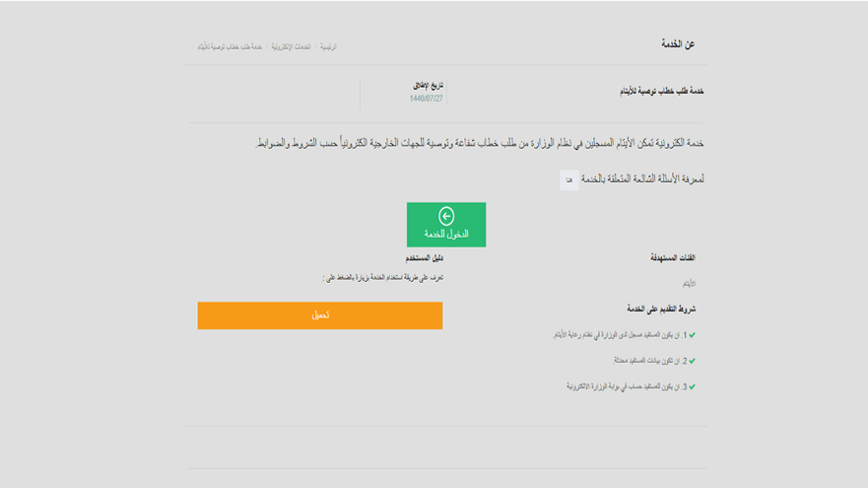Click green checkmark beside condition 2
868x488 pixels.
692,361
